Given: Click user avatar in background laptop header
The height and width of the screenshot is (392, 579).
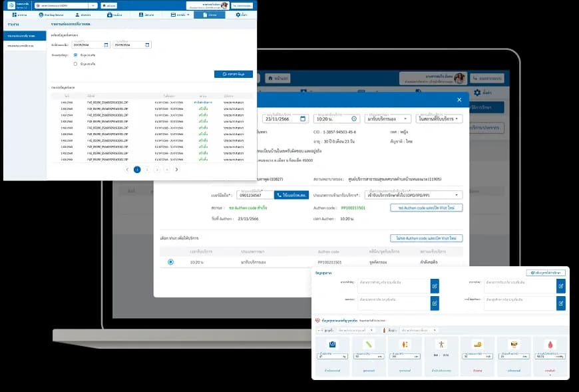Looking at the screenshot, I should point(459,79).
